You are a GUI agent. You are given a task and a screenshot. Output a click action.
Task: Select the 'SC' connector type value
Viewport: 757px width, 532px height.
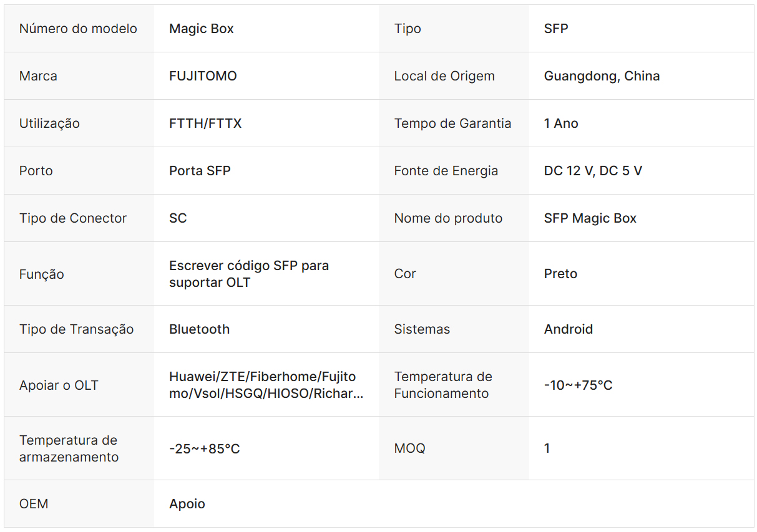coord(178,218)
